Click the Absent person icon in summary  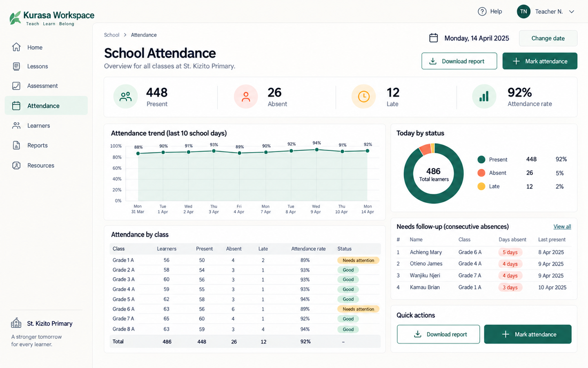[x=246, y=96]
